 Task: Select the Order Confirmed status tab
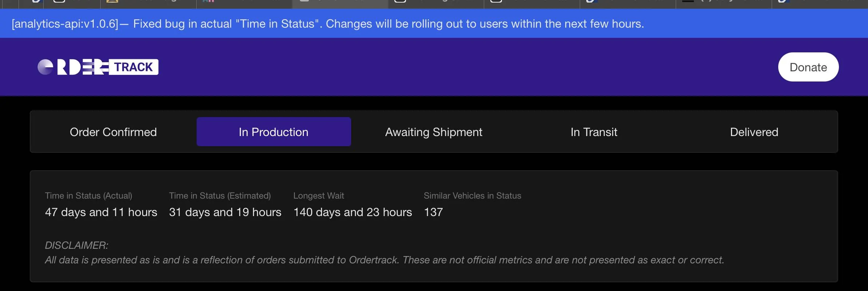[113, 132]
